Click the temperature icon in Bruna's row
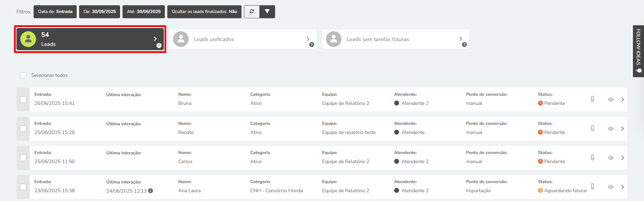 click(x=593, y=99)
